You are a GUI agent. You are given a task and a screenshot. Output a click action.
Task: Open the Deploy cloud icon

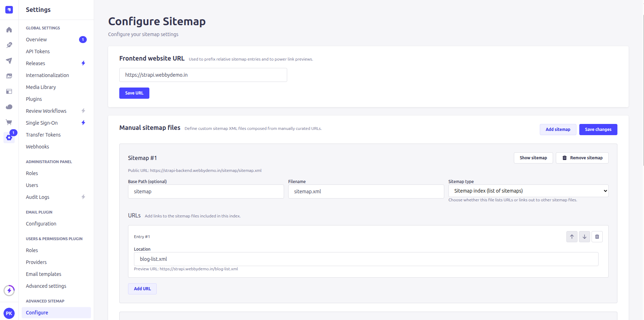coord(9,107)
